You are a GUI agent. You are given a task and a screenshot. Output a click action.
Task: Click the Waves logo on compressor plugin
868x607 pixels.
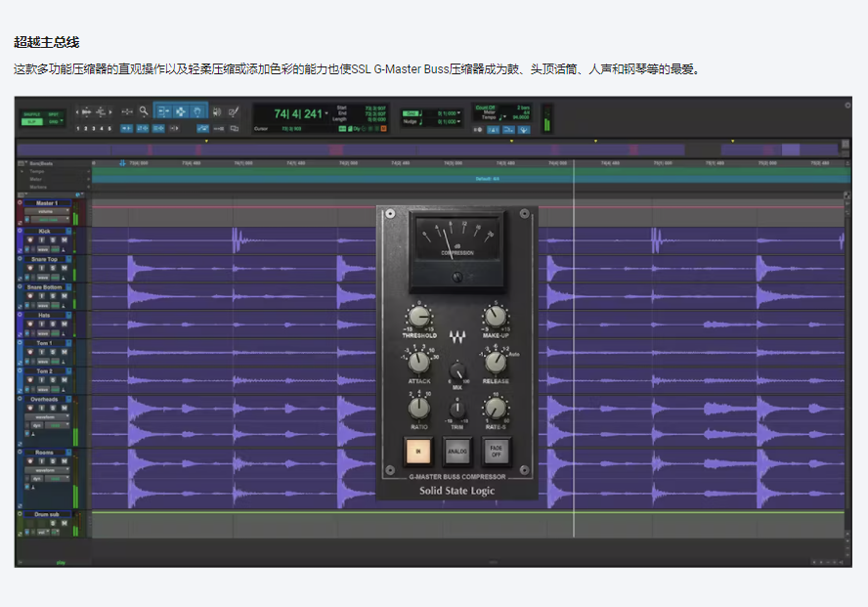point(457,336)
